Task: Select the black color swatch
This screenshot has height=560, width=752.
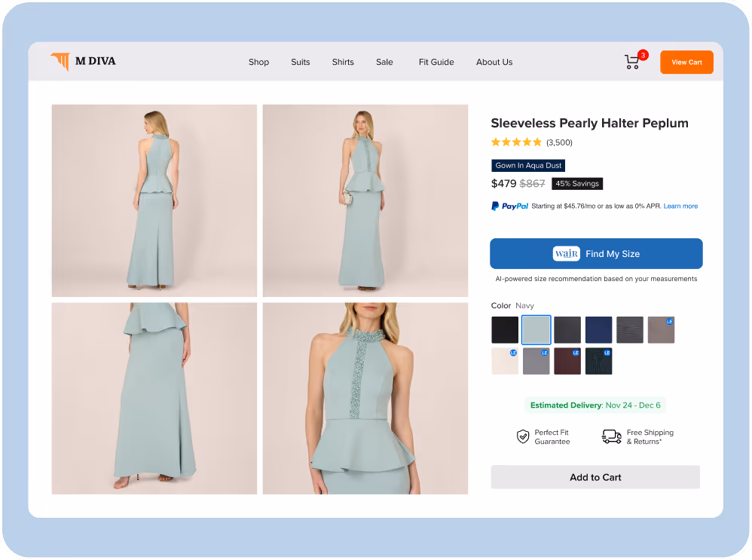Action: point(504,329)
